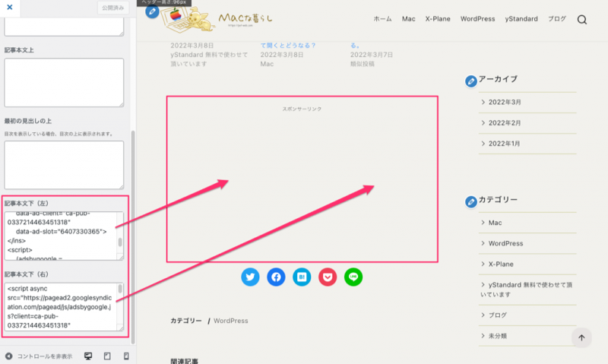
Task: Open yStandard 無料で使わせて頂いています category
Action: click(x=526, y=290)
